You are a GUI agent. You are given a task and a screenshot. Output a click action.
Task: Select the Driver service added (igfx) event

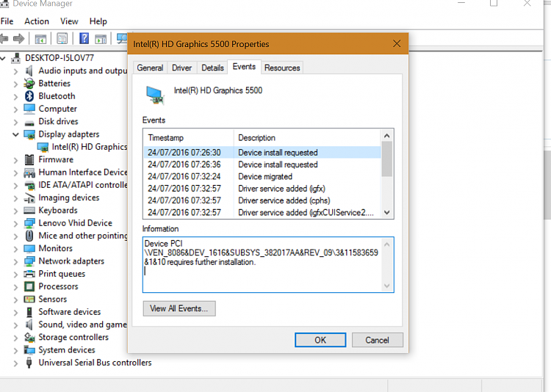point(262,189)
